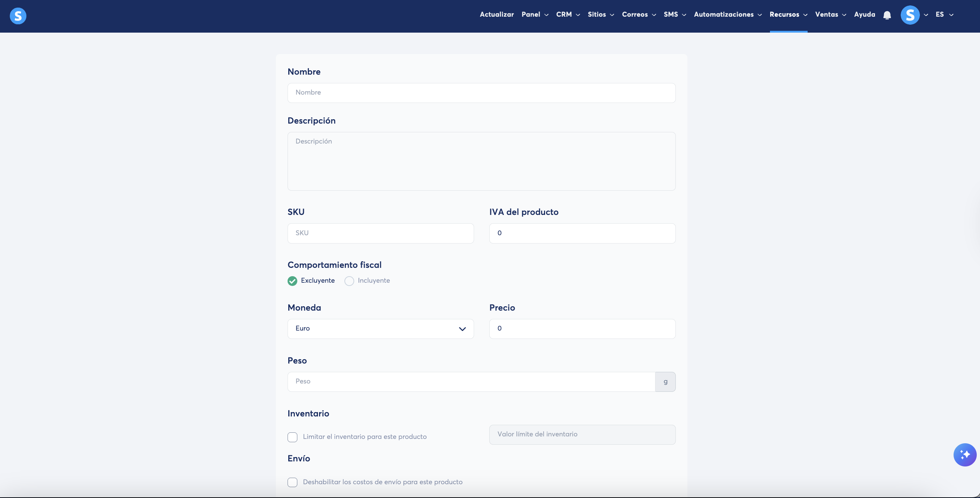Screen dimensions: 980x498
Task: Check disable shipping costs for this product
Action: point(292,482)
